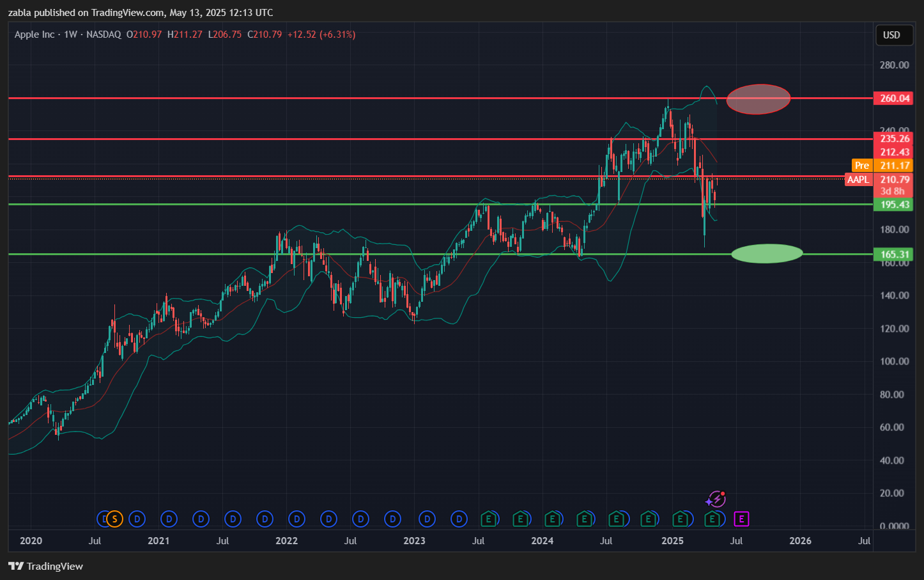This screenshot has height=580, width=924.
Task: Click the last green E earnings marker
Action: 712,519
